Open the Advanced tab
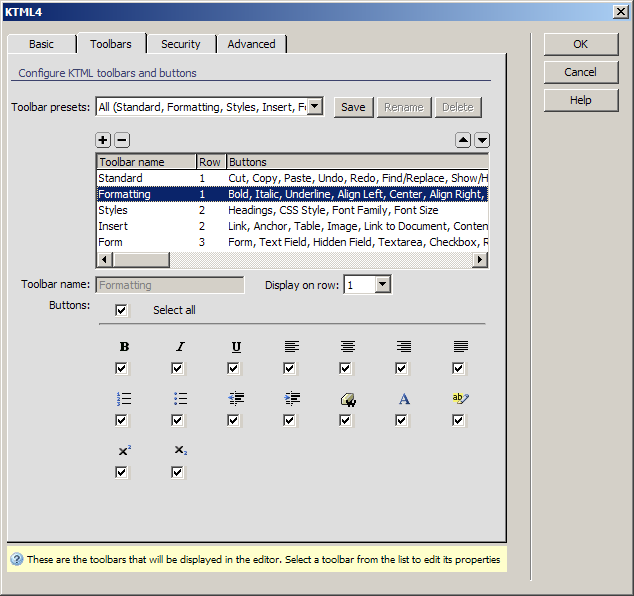 (251, 44)
